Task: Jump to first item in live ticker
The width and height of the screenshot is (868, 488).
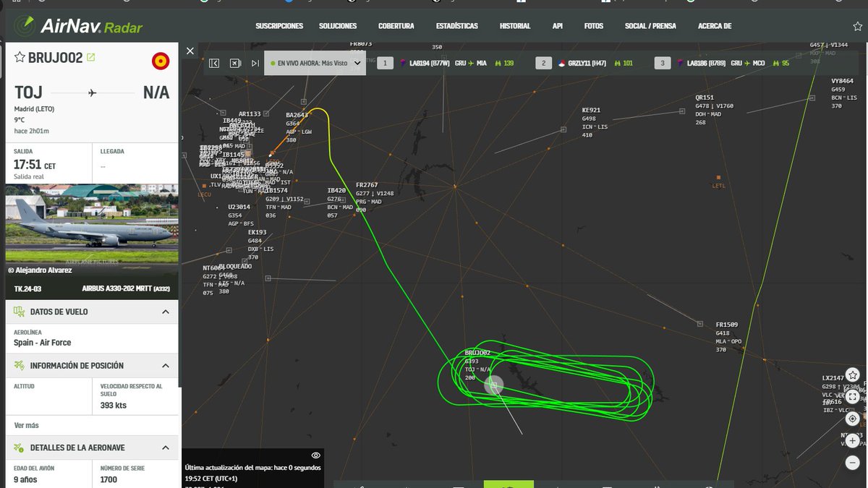Action: point(214,64)
